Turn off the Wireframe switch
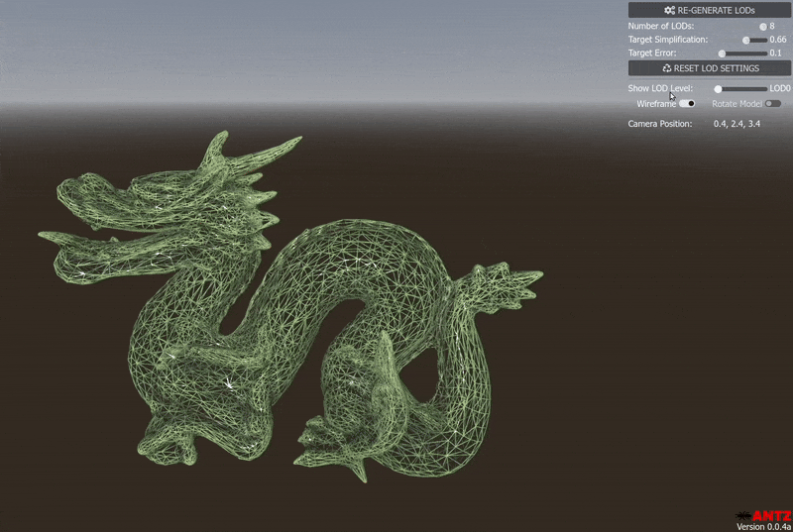The image size is (793, 532). click(687, 104)
